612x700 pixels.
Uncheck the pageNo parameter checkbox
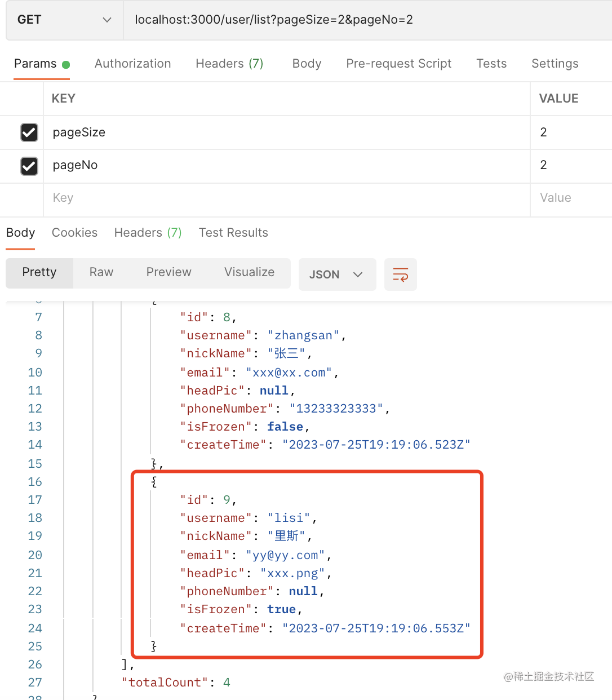pyautogui.click(x=29, y=166)
